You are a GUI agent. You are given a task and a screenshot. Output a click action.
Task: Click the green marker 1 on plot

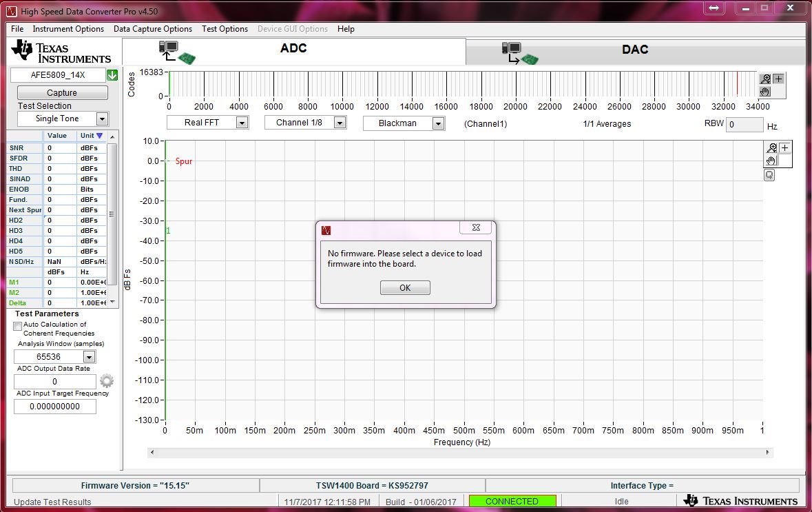coord(168,231)
